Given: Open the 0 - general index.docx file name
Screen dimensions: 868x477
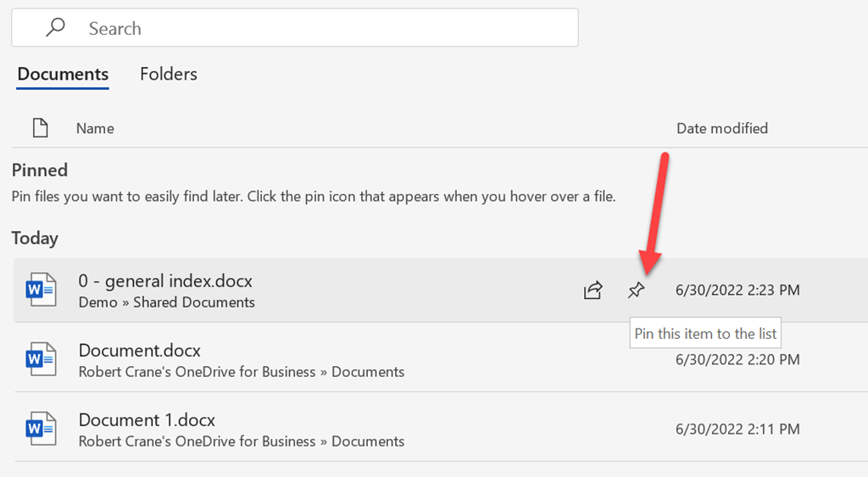Looking at the screenshot, I should coord(165,280).
